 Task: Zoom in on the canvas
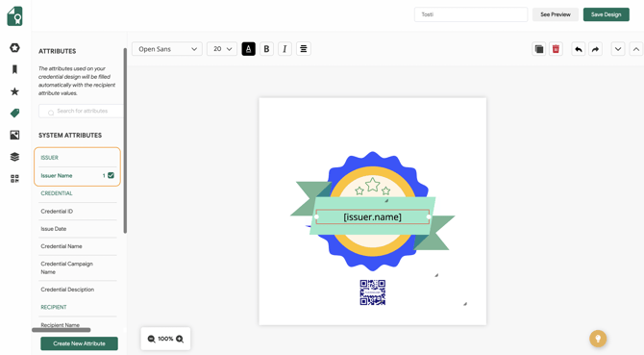[x=180, y=339]
